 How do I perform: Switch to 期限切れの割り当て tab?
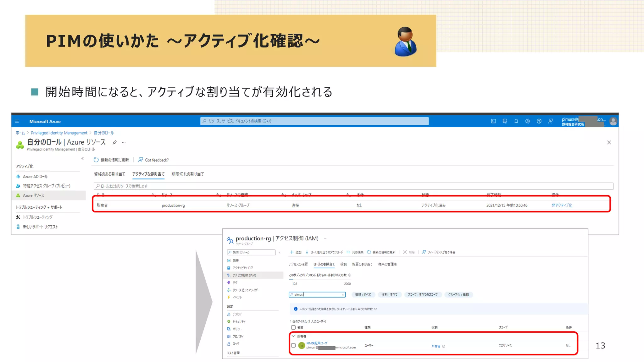coord(188,174)
